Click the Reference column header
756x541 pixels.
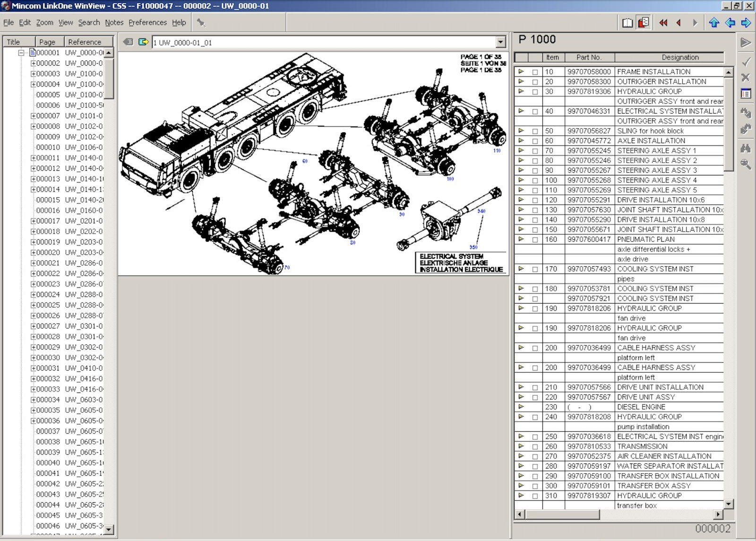[x=88, y=42]
